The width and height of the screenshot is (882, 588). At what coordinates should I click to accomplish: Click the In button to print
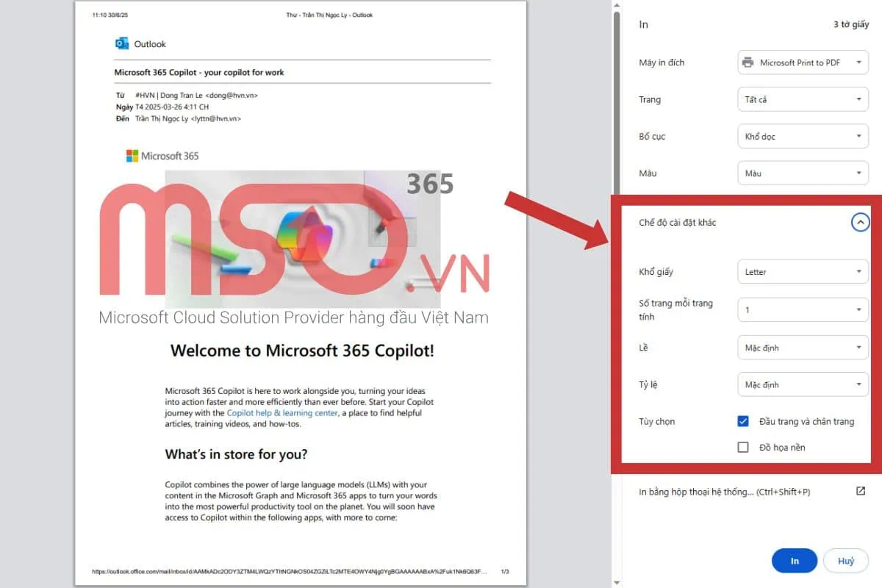794,560
